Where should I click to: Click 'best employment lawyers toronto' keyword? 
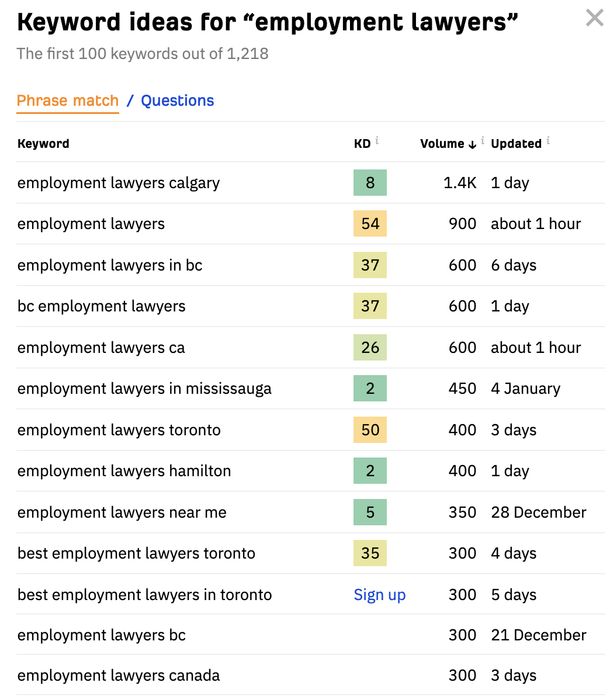(x=136, y=553)
